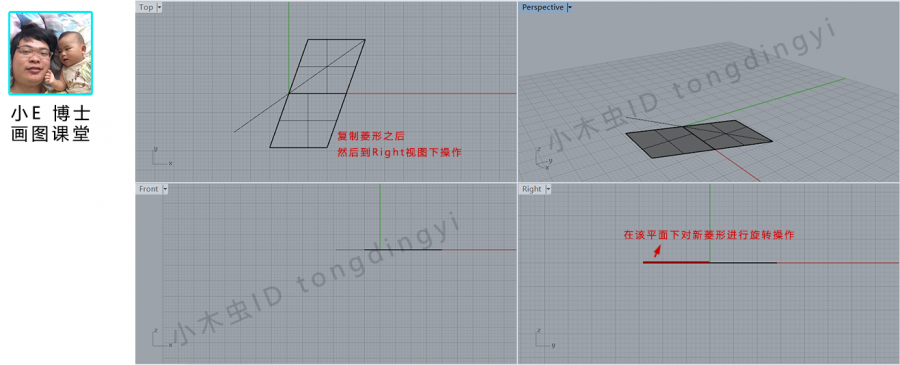Screen dimensions: 900x365
Task: Expand the Perspective viewport menu arrow
Action: (x=569, y=7)
